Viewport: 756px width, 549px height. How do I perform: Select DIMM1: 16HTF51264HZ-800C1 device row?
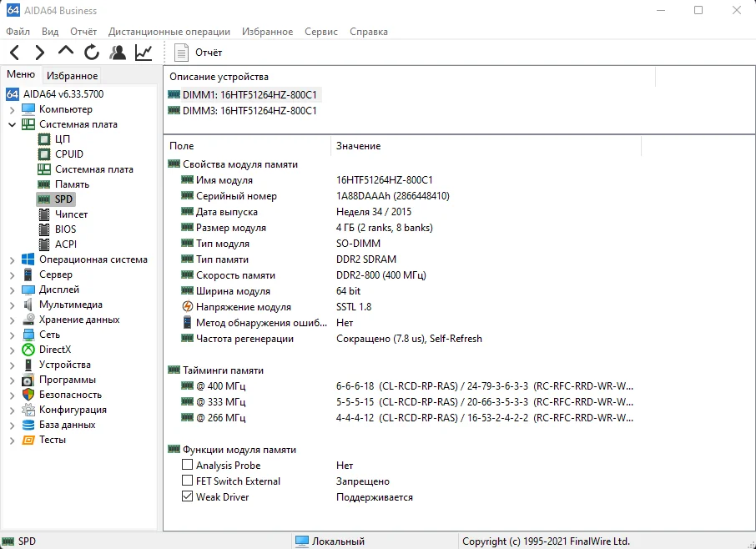click(243, 94)
